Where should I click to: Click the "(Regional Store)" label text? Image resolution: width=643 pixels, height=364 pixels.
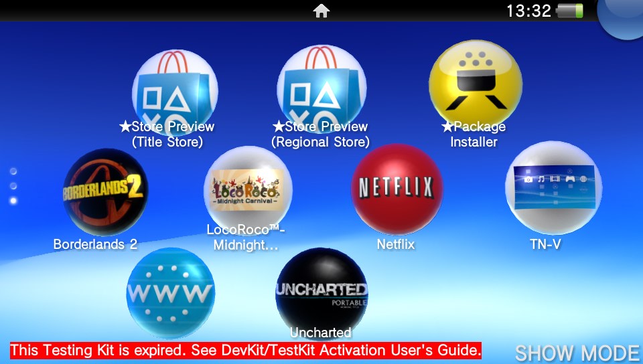[x=320, y=142]
